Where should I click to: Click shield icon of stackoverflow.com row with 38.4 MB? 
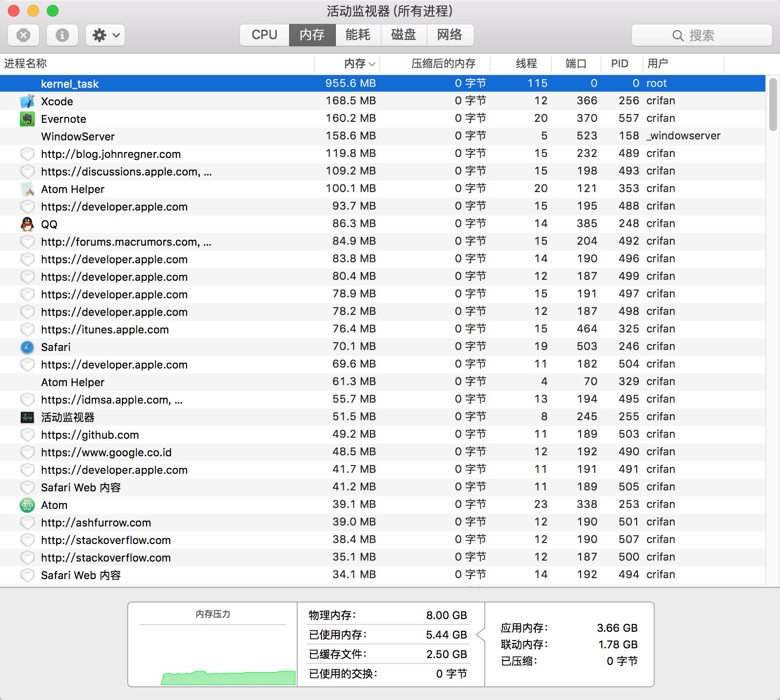27,540
